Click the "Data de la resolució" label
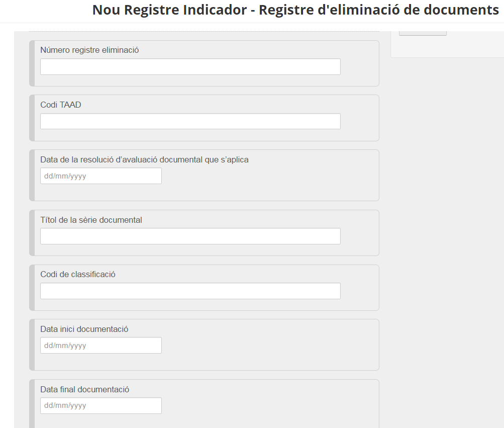The image size is (504, 428). 144,159
